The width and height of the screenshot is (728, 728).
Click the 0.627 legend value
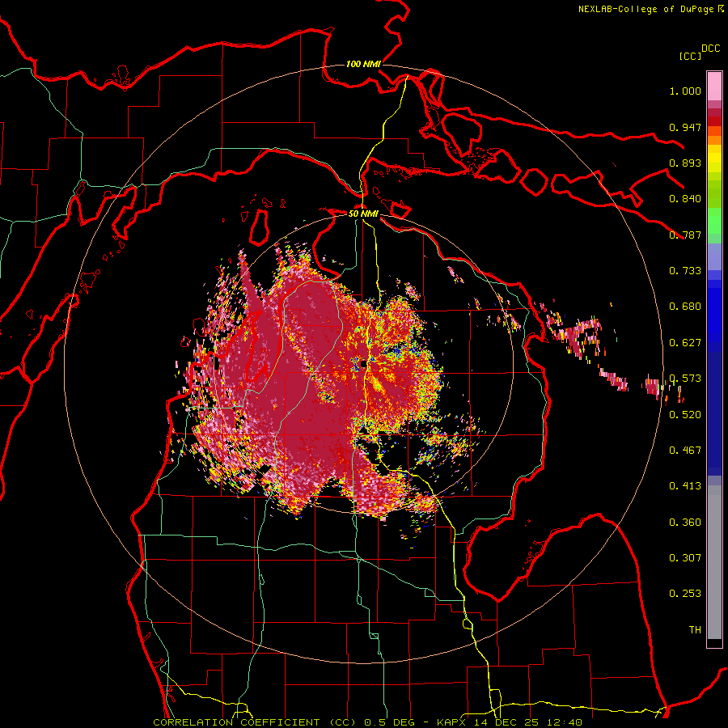tap(685, 343)
